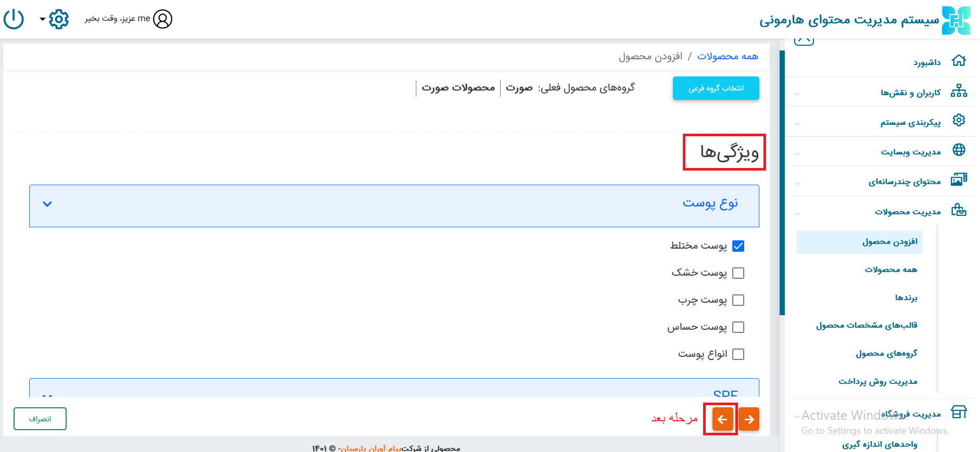Open the settings gear menu
The image size is (980, 452).
point(58,19)
